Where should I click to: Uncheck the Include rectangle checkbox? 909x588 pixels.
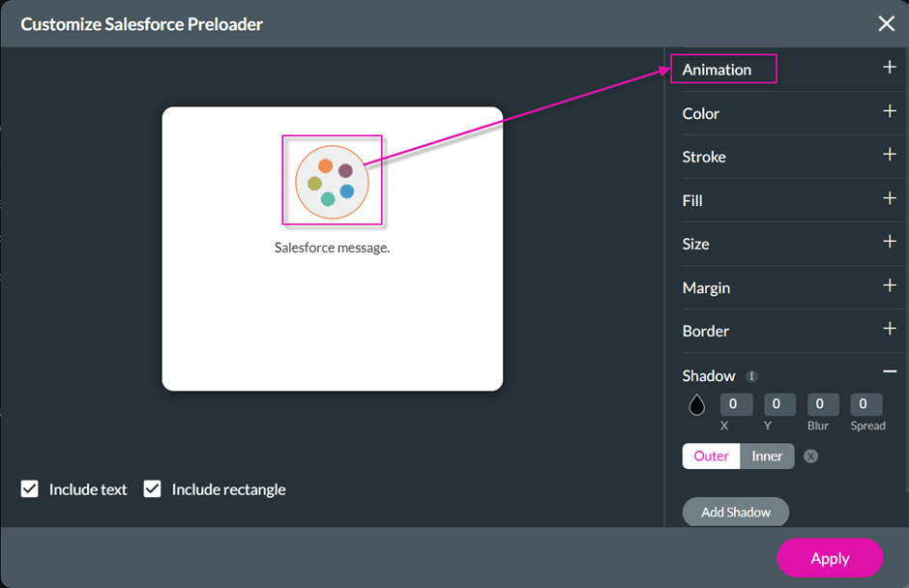pyautogui.click(x=152, y=488)
